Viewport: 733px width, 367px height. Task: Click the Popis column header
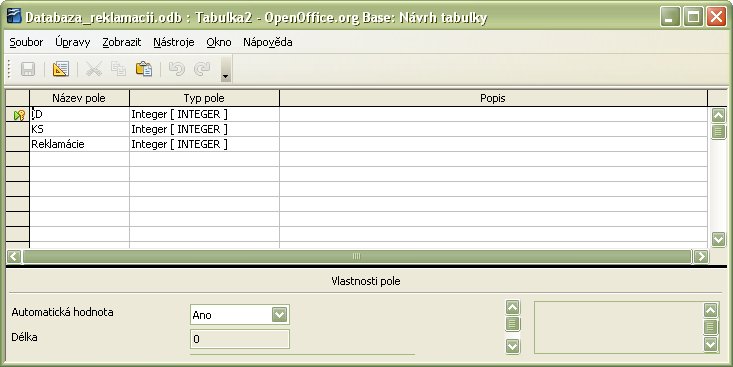[x=493, y=98]
